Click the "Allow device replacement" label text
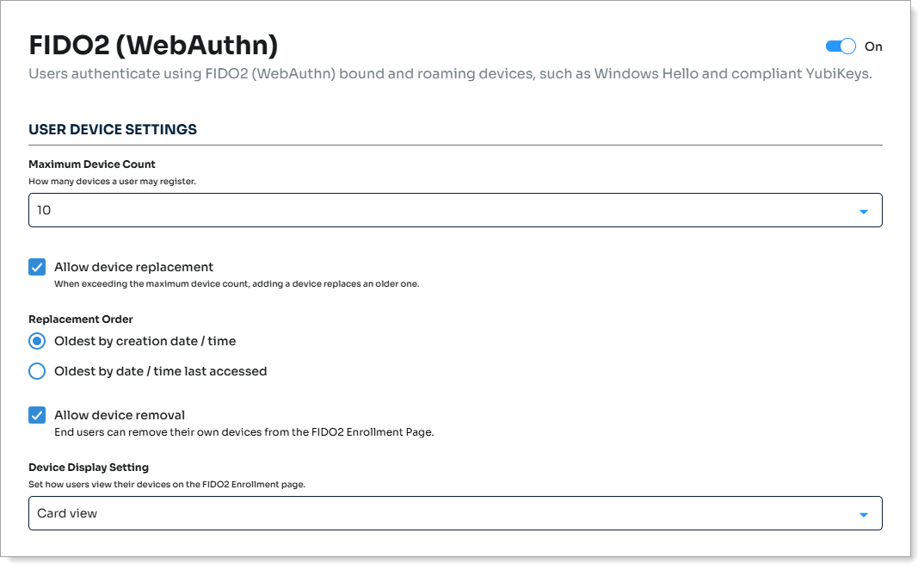924x570 pixels. pos(133,267)
